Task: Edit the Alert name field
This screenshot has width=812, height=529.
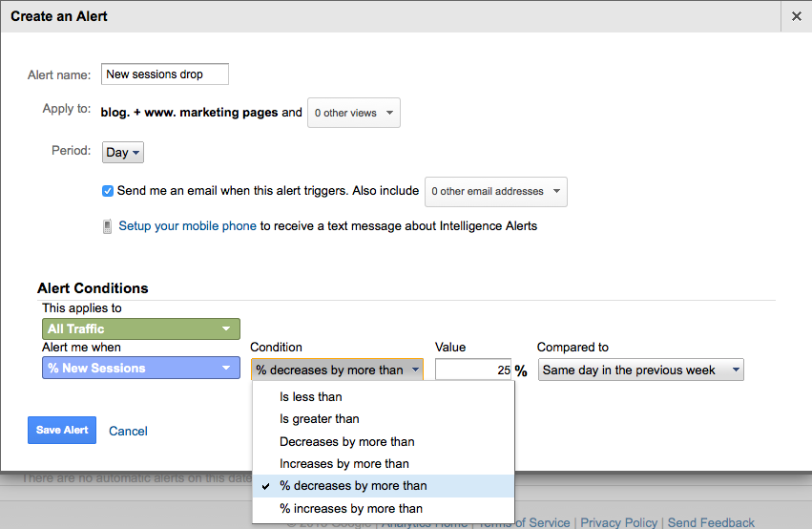Action: (165, 74)
